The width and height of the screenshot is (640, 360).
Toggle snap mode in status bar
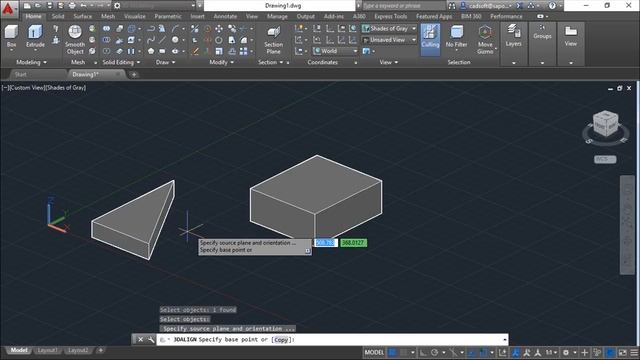[x=403, y=352]
